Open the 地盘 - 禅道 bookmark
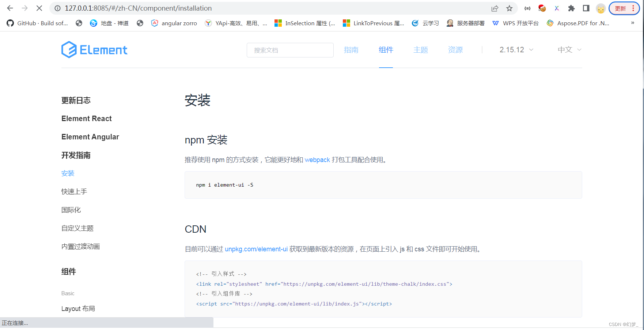This screenshot has height=330, width=644. pyautogui.click(x=109, y=23)
